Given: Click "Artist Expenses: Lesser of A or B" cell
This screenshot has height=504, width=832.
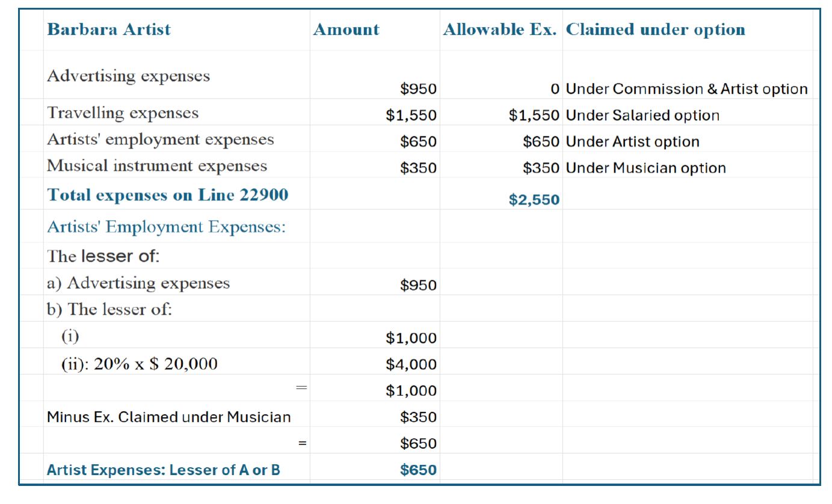Looking at the screenshot, I should click(x=164, y=470).
